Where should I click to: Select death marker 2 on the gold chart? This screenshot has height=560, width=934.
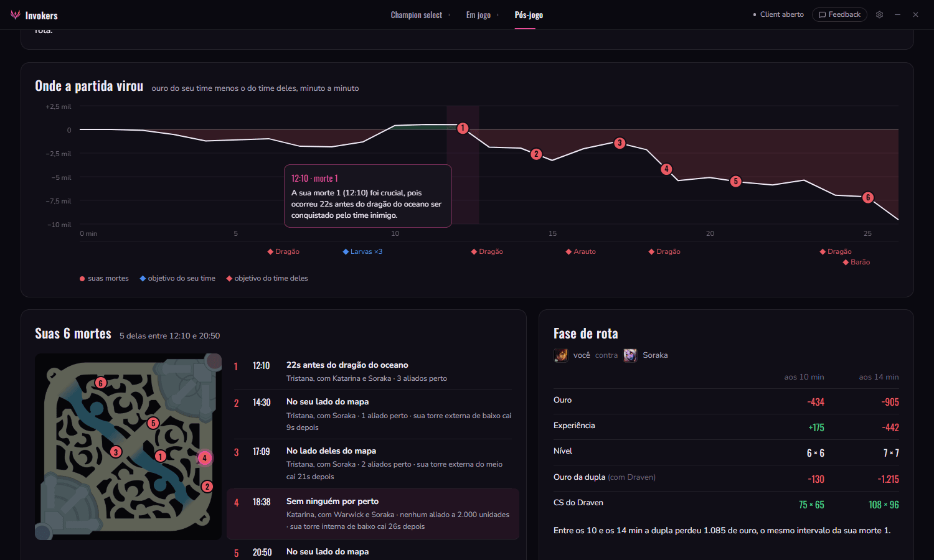[x=536, y=154]
